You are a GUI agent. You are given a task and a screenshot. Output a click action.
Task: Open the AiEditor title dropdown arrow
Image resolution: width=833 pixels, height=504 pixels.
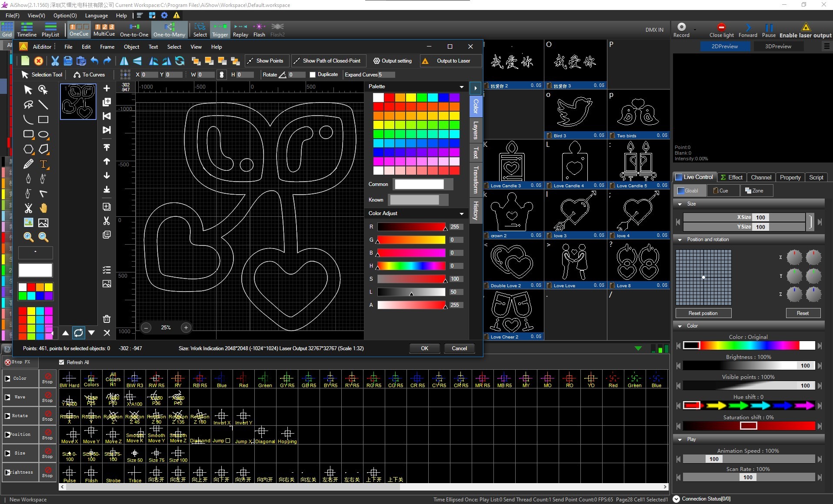(55, 47)
